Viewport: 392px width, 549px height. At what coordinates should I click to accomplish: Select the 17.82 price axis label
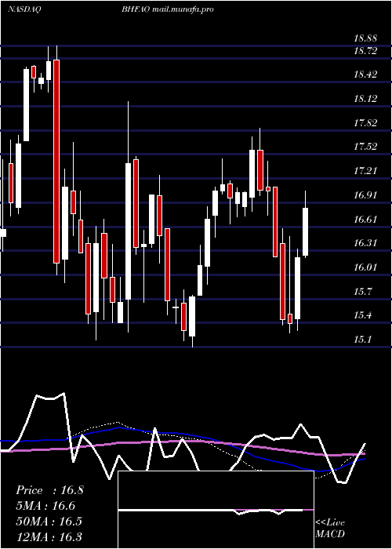(x=366, y=123)
